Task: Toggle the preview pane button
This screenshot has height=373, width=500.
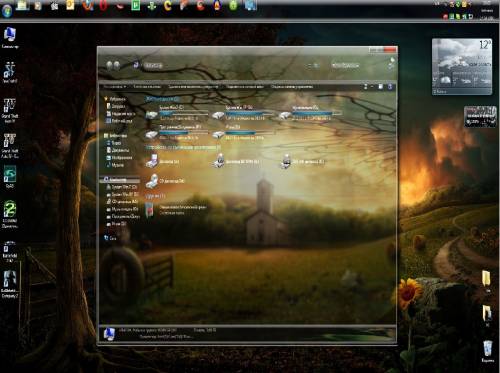Action: coord(380,87)
